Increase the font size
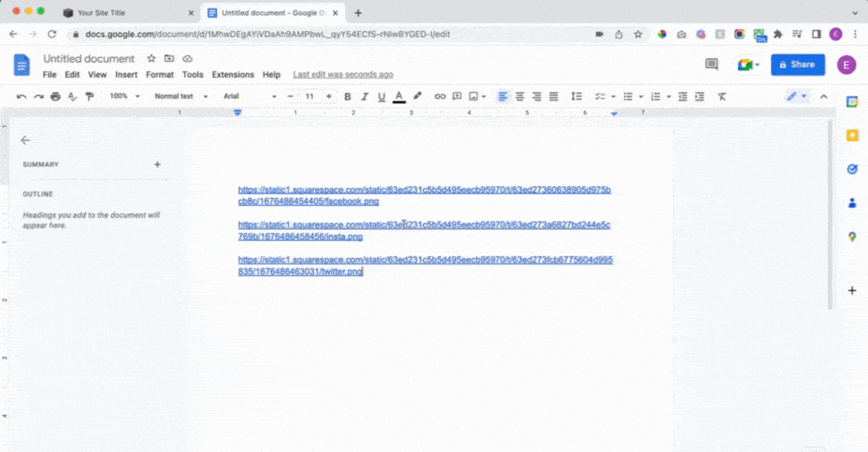 click(x=329, y=97)
